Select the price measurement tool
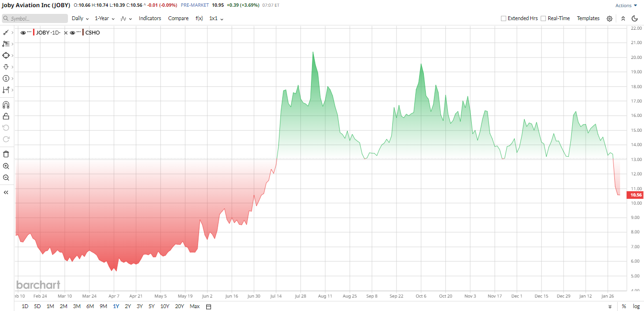This screenshot has height=311, width=644. pos(6,90)
